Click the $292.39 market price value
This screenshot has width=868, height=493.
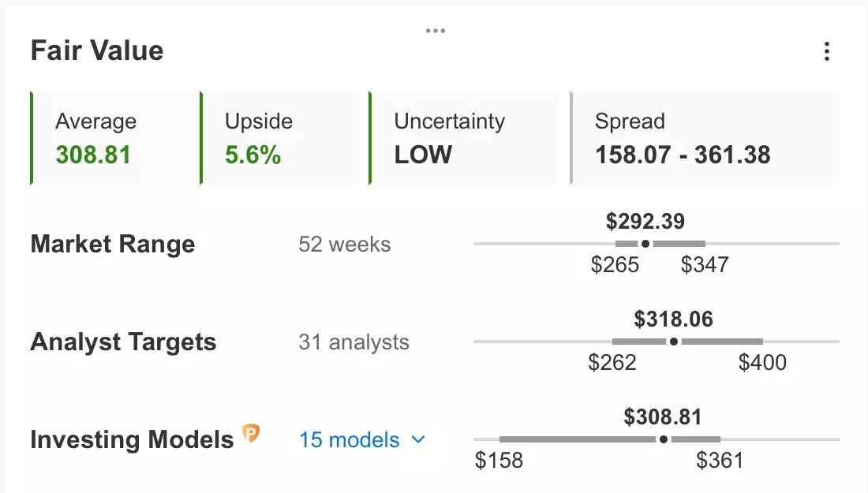pyautogui.click(x=645, y=222)
